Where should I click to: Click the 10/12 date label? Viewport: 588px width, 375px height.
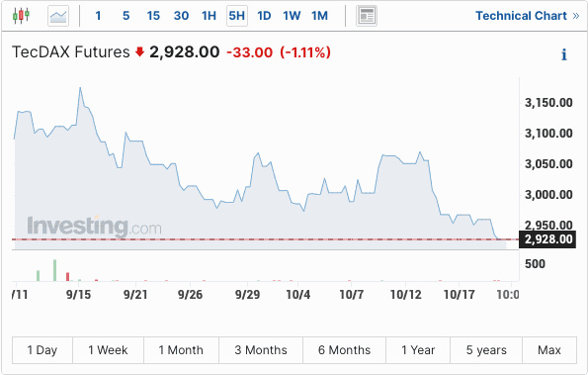pos(406,294)
